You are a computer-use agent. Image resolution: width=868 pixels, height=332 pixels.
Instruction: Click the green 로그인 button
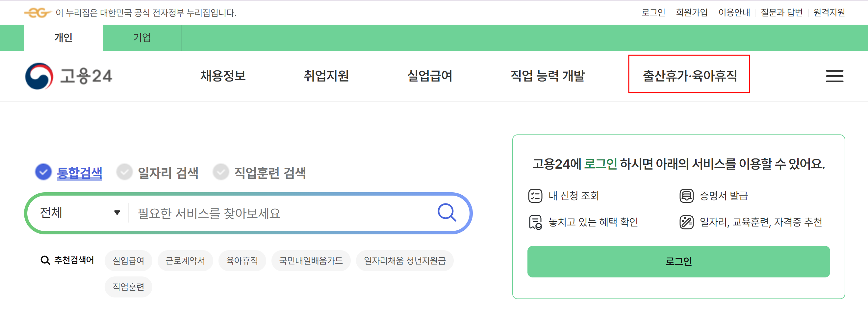click(678, 262)
